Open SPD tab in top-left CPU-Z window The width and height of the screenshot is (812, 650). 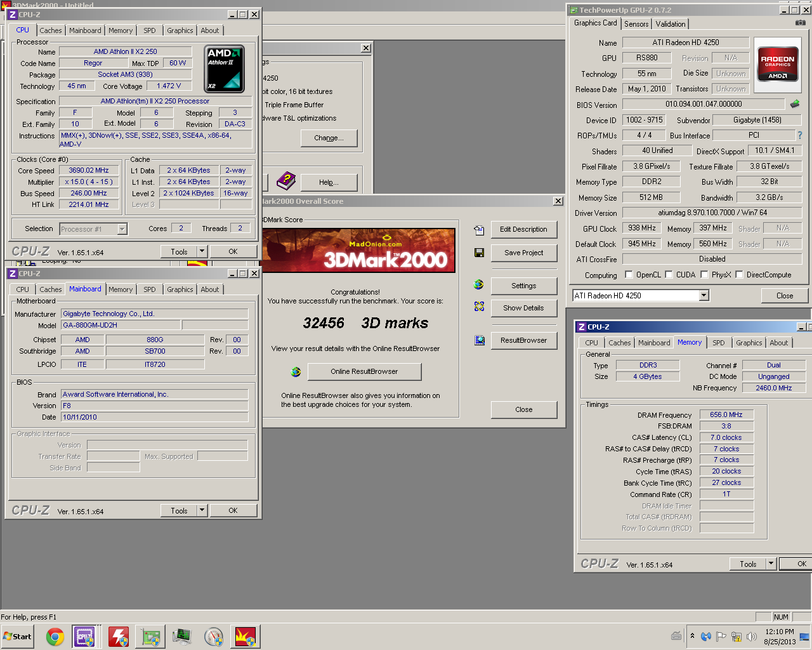150,30
